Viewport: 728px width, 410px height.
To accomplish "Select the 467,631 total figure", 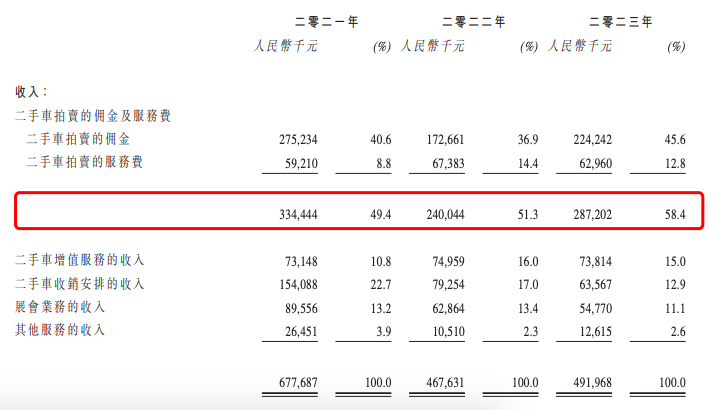I will pyautogui.click(x=442, y=383).
